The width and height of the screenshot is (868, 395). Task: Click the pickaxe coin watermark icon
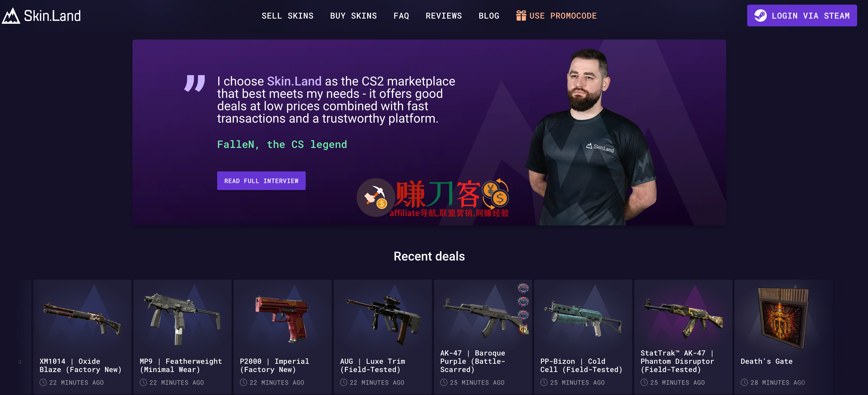[376, 197]
